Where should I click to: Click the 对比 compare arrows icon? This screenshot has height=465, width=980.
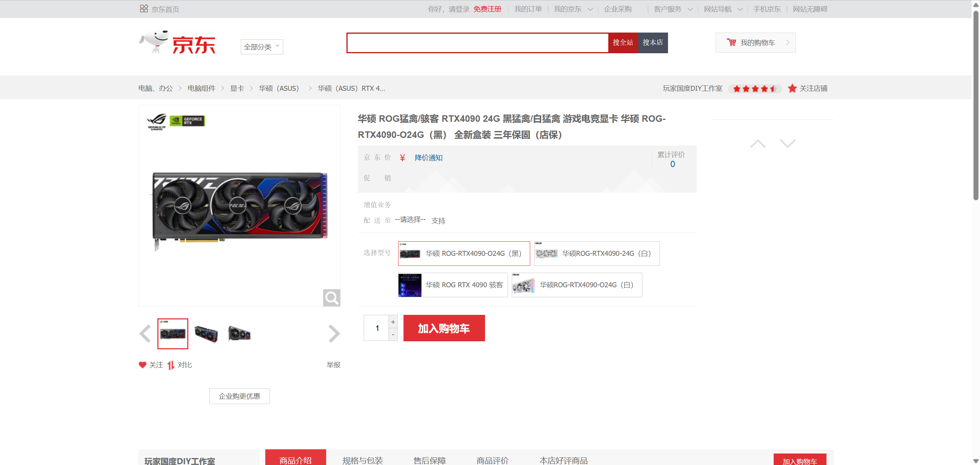(x=171, y=365)
